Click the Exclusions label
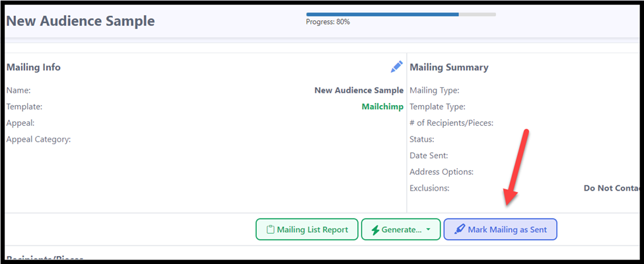644x264 pixels. coord(429,189)
